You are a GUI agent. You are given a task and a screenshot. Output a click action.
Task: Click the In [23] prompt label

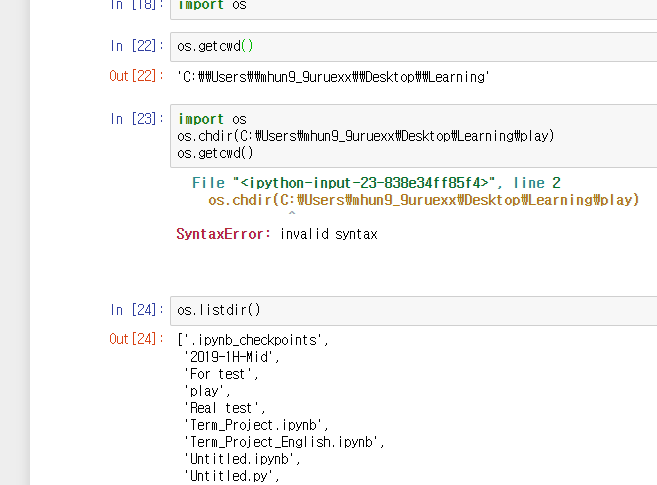pos(137,119)
